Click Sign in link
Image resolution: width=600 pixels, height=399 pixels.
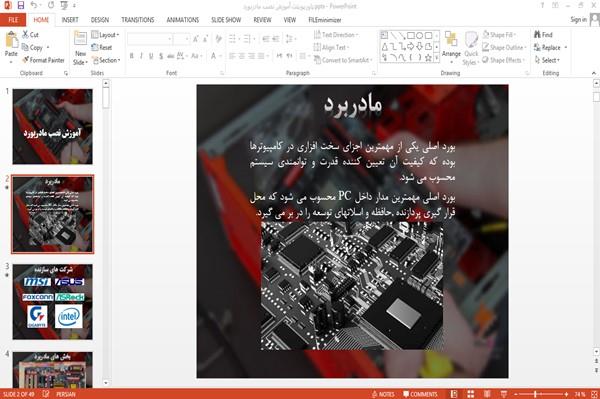click(578, 20)
